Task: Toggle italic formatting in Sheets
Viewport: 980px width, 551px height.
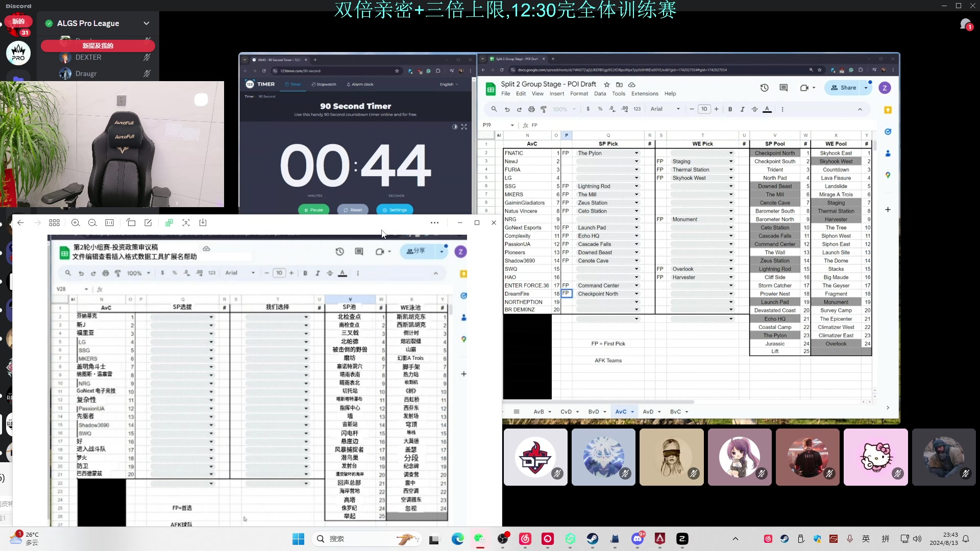Action: click(x=742, y=109)
